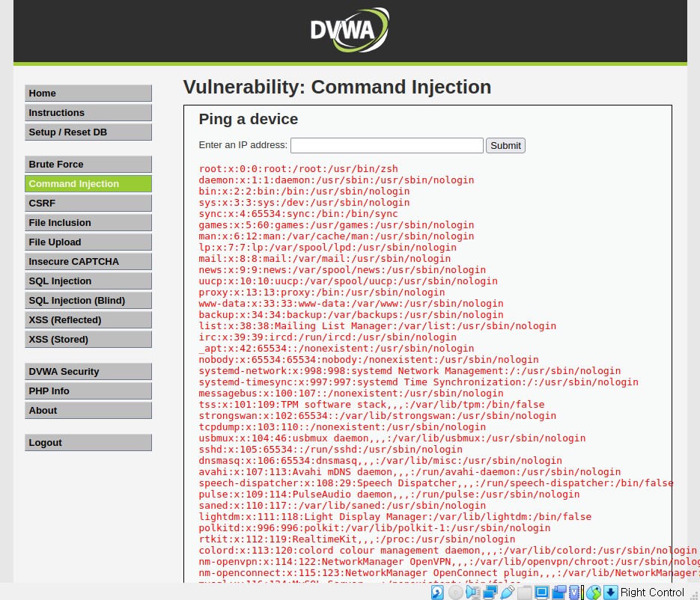Screen dimensions: 700x600
Task: Open the Instructions menu item
Action: tap(88, 113)
